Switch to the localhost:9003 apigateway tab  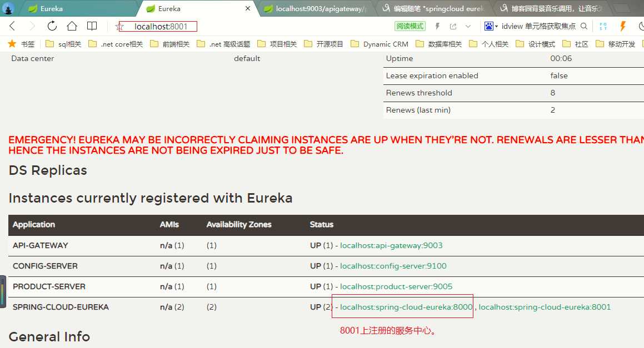coord(314,9)
